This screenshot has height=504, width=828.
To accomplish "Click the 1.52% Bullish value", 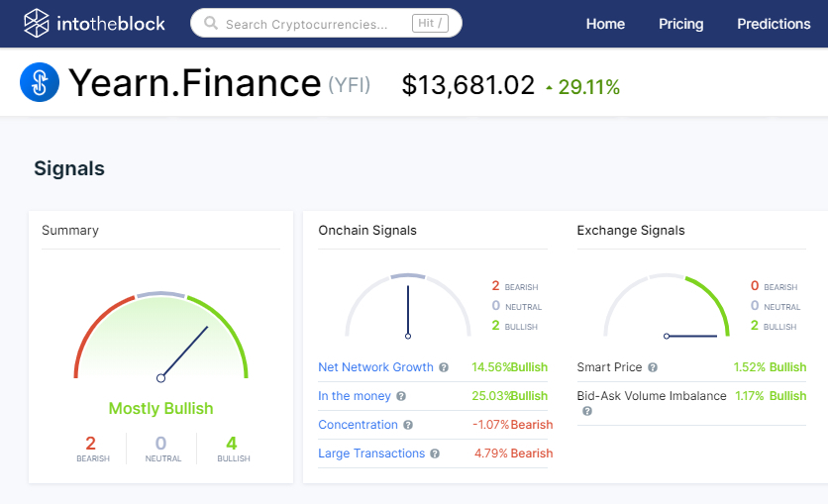I will (x=770, y=366).
